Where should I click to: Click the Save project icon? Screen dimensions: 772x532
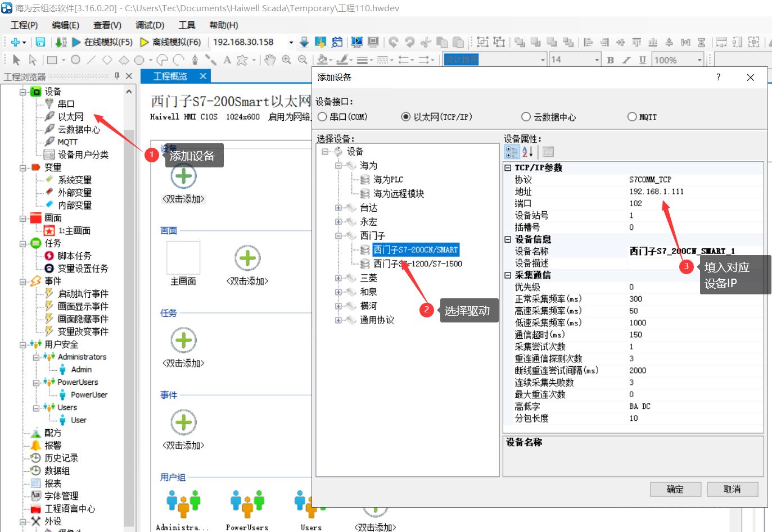click(x=40, y=42)
